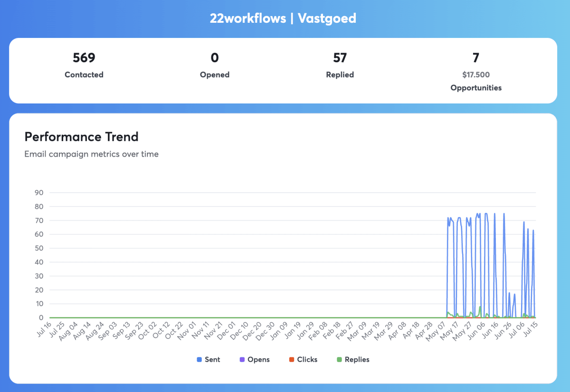Screen dimensions: 570x392
Task: Toggle the Clicks series in chart legend
Action: (x=303, y=360)
